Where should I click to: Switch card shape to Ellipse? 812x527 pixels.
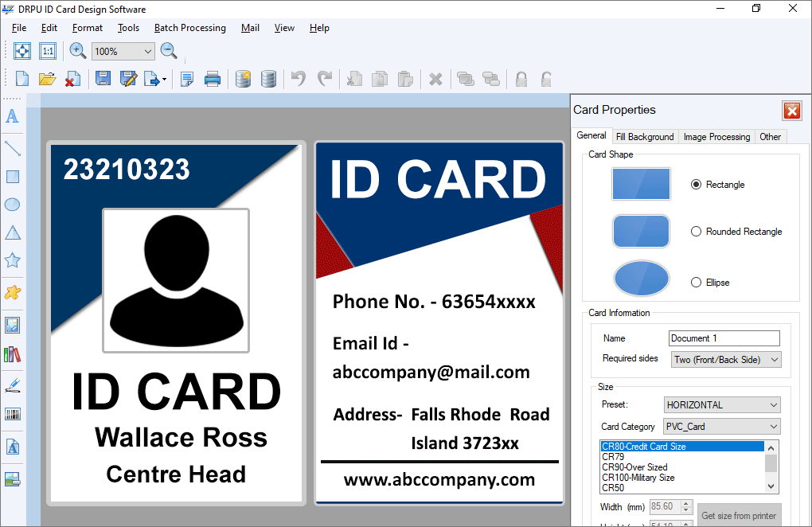(696, 282)
